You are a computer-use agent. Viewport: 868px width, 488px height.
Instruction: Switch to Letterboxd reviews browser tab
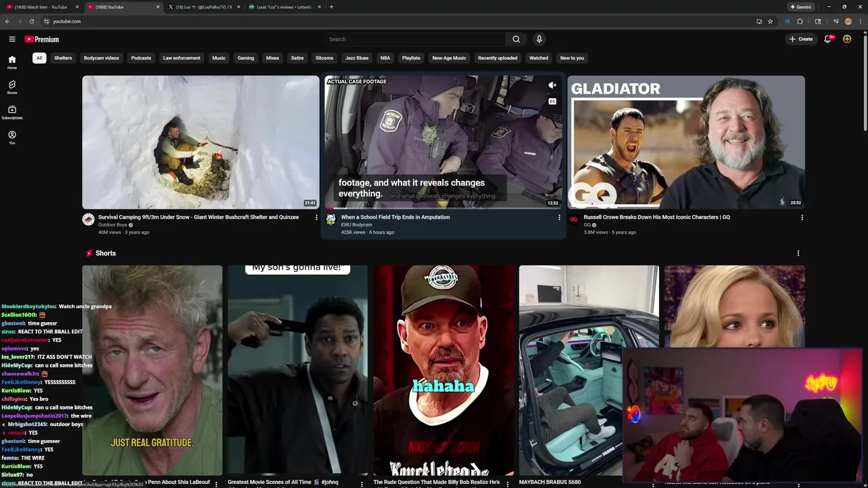coord(285,7)
